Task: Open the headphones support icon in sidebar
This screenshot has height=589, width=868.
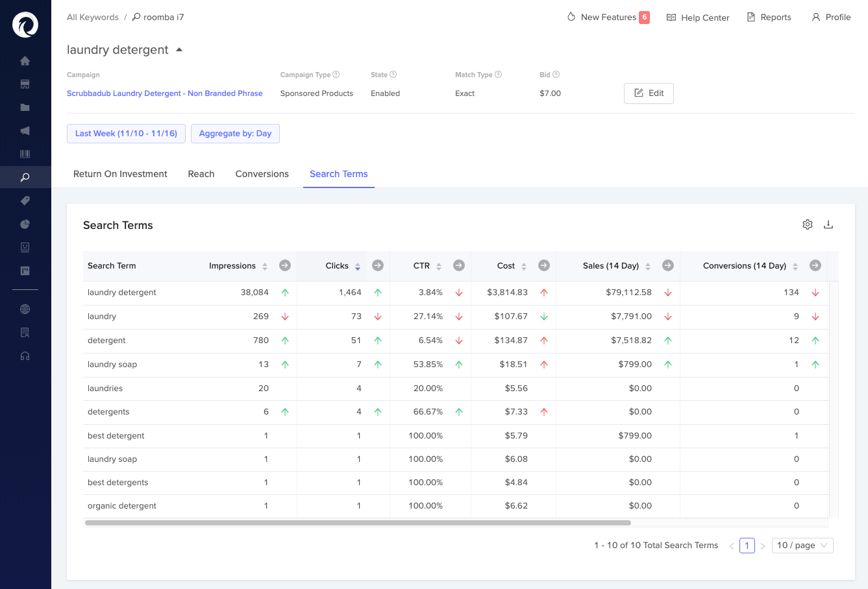Action: tap(25, 355)
